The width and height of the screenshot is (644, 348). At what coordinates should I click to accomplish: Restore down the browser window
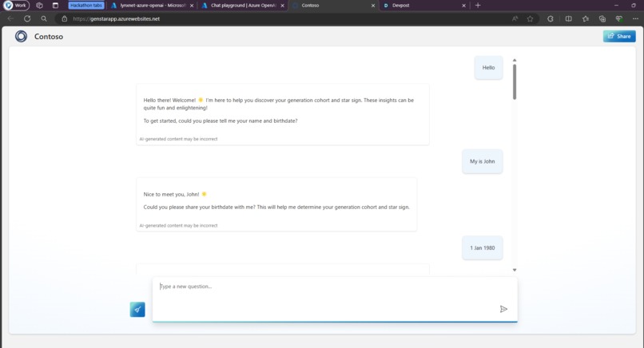pyautogui.click(x=633, y=6)
